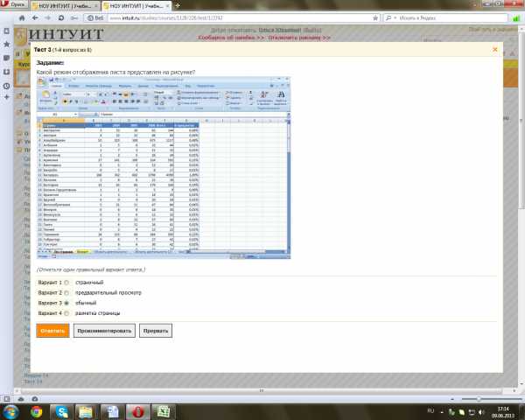The height and width of the screenshot is (420, 525).
Task: Open Google Chrome from the taskbar
Action: [36, 412]
